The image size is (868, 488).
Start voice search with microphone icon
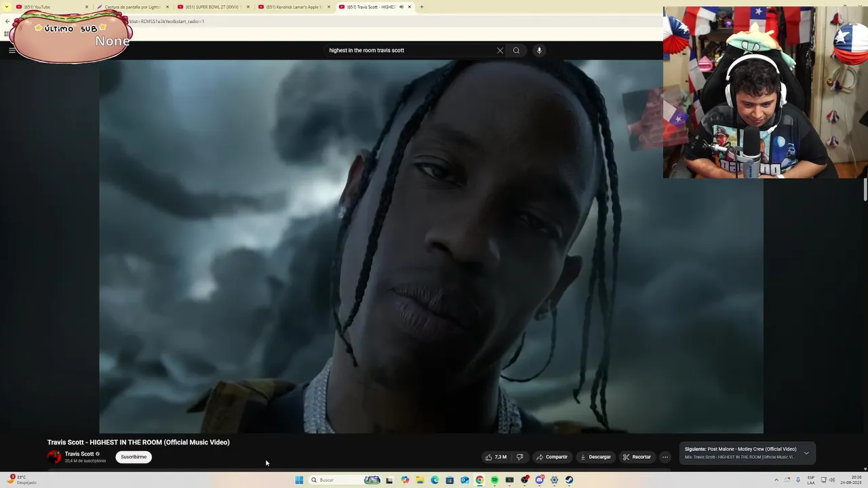pyautogui.click(x=539, y=50)
